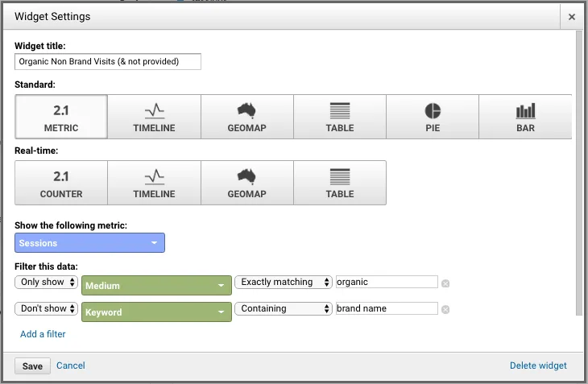Select the Standard METRIC widget type
Viewport: 588px width, 384px height.
coord(61,117)
